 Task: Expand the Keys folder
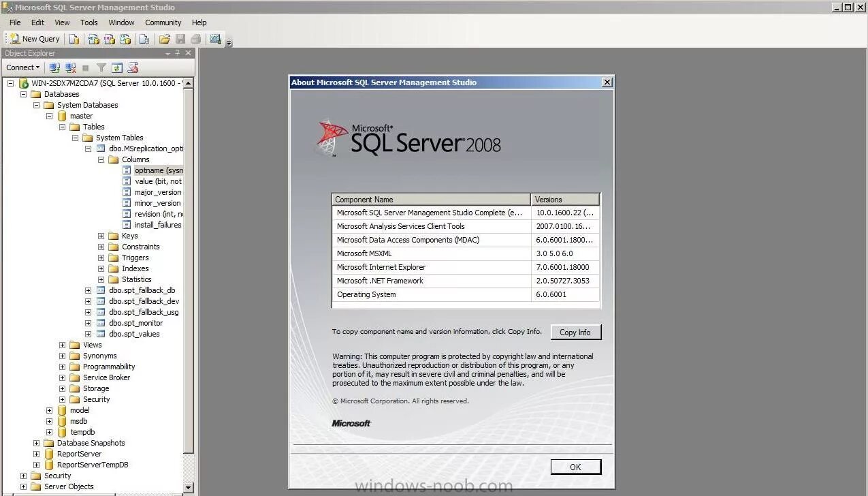pos(101,236)
